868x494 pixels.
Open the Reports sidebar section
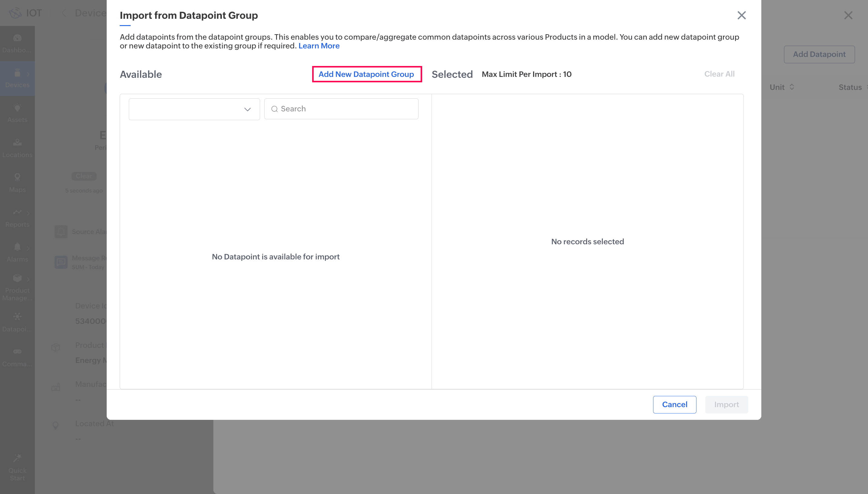(17, 213)
